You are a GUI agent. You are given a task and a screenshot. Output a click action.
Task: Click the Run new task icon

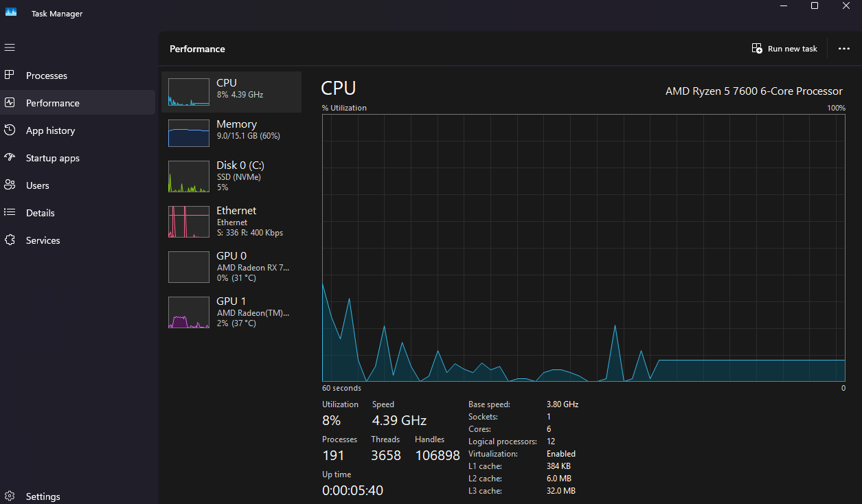(x=757, y=49)
